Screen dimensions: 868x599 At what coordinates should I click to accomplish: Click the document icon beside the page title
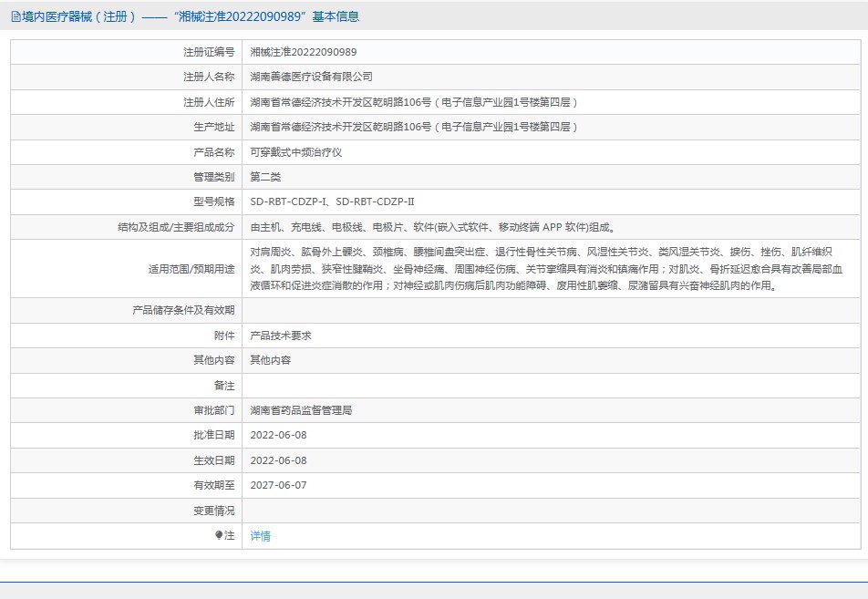click(15, 16)
